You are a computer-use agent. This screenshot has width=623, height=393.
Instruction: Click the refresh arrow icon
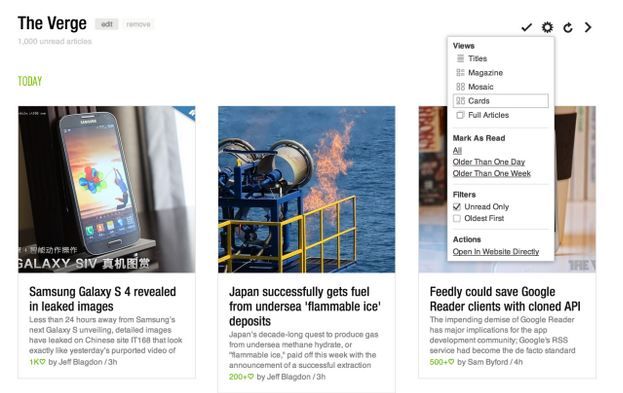point(568,27)
